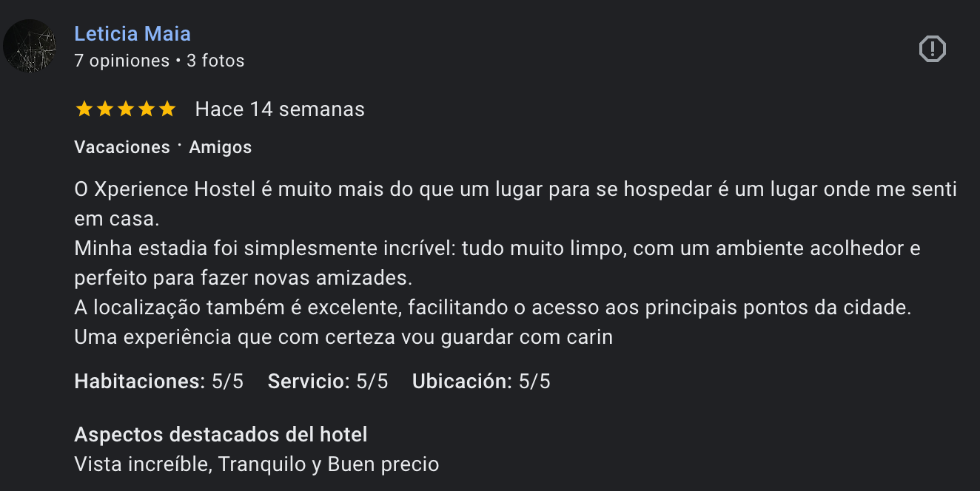Click the fifth yellow rating star
Viewport: 980px width, 491px height.
[x=167, y=109]
